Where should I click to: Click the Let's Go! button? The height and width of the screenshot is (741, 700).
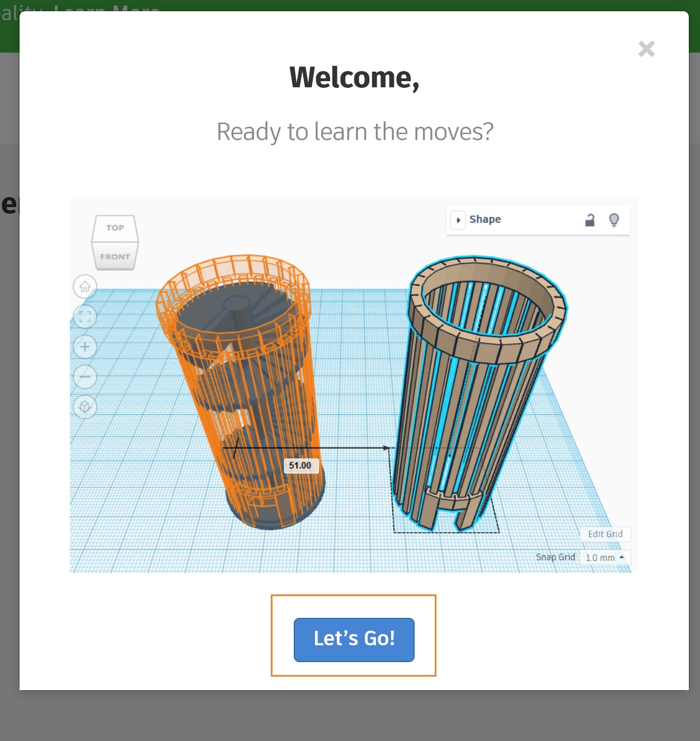[354, 640]
